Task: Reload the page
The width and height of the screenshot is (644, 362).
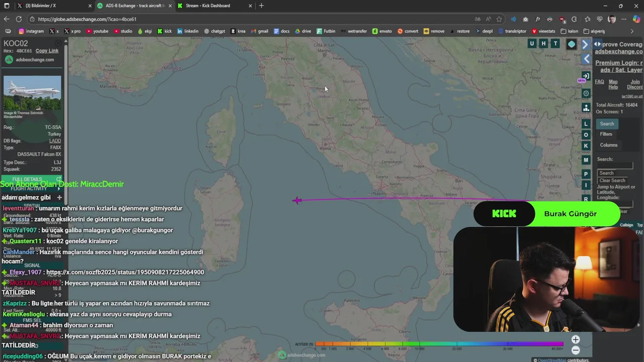Action: (19, 19)
